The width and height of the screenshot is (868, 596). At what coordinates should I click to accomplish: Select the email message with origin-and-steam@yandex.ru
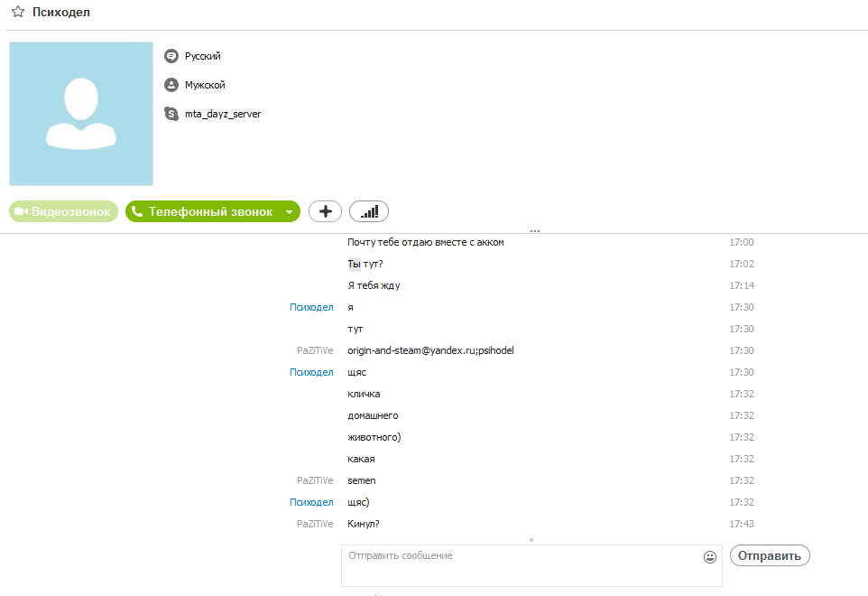click(x=430, y=350)
